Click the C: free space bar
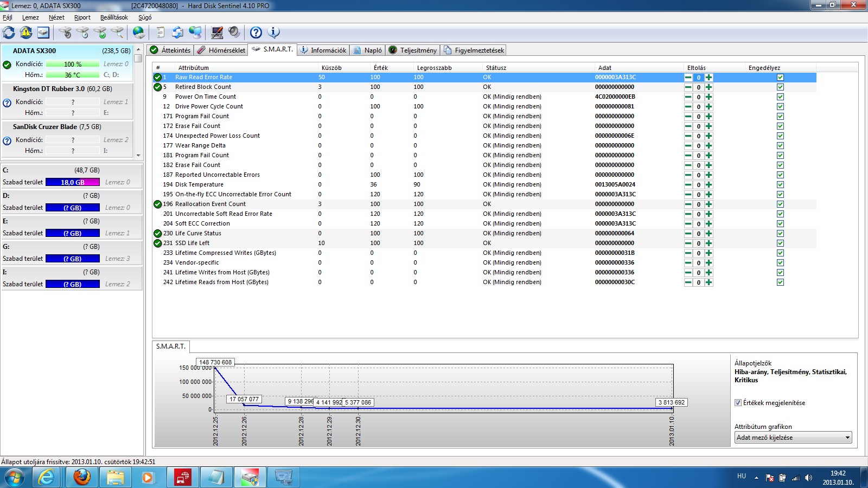868x488 pixels. pyautogui.click(x=73, y=182)
